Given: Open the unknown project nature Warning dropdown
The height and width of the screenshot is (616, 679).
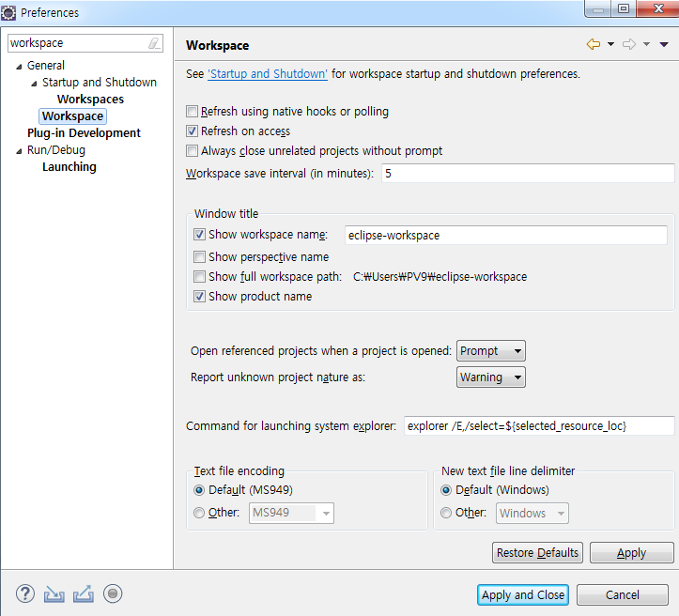Looking at the screenshot, I should (490, 377).
